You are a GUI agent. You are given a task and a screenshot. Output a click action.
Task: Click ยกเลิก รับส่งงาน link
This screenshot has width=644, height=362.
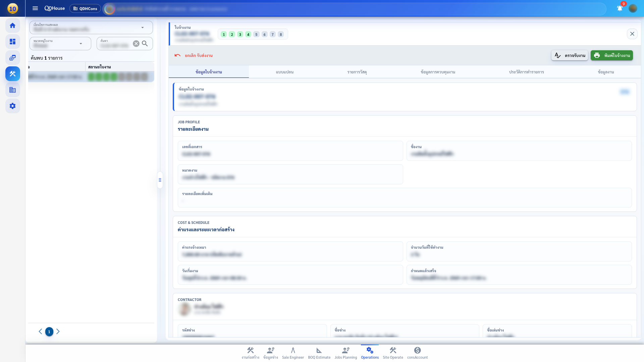(x=199, y=55)
